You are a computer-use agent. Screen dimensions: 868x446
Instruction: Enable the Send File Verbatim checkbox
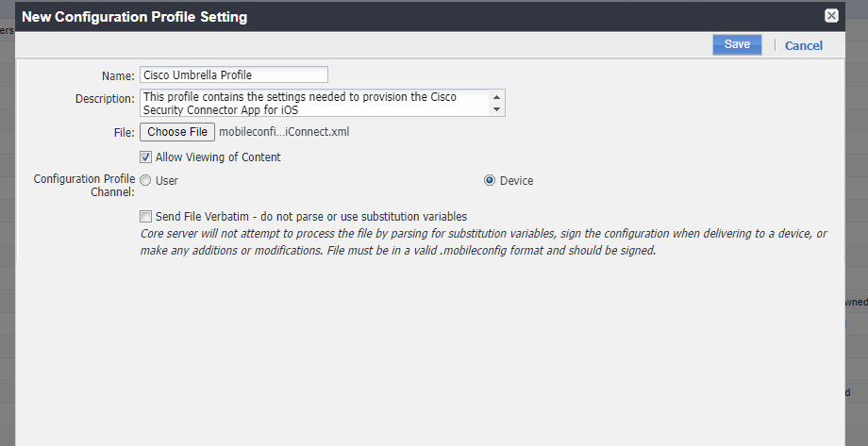tap(145, 216)
